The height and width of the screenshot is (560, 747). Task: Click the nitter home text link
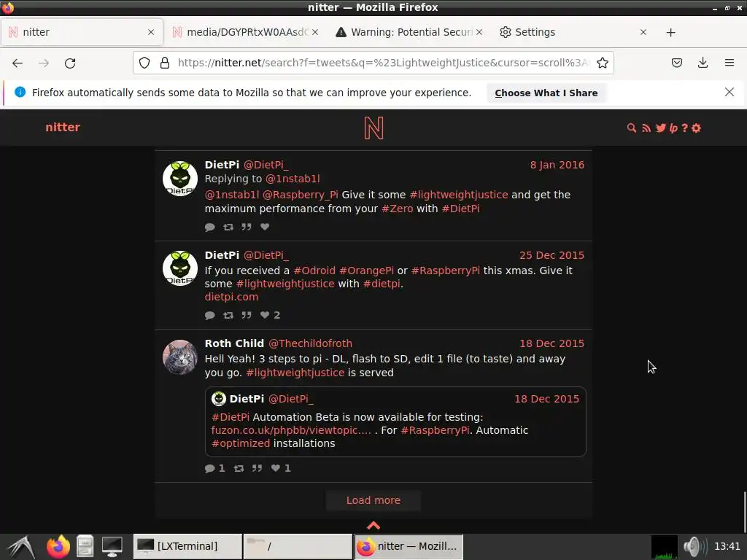[x=63, y=127]
